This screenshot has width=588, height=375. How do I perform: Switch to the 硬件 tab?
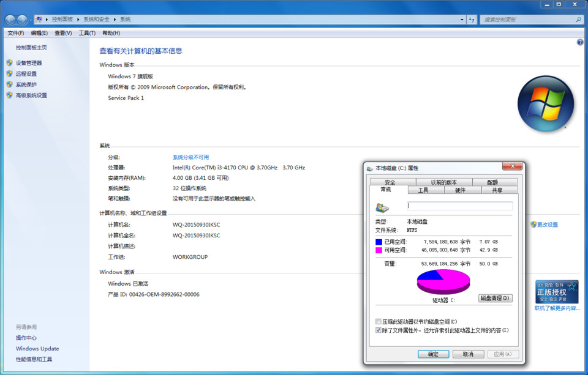coord(462,190)
